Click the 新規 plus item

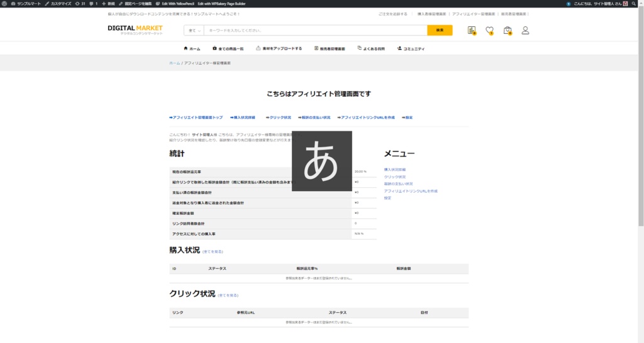108,4
